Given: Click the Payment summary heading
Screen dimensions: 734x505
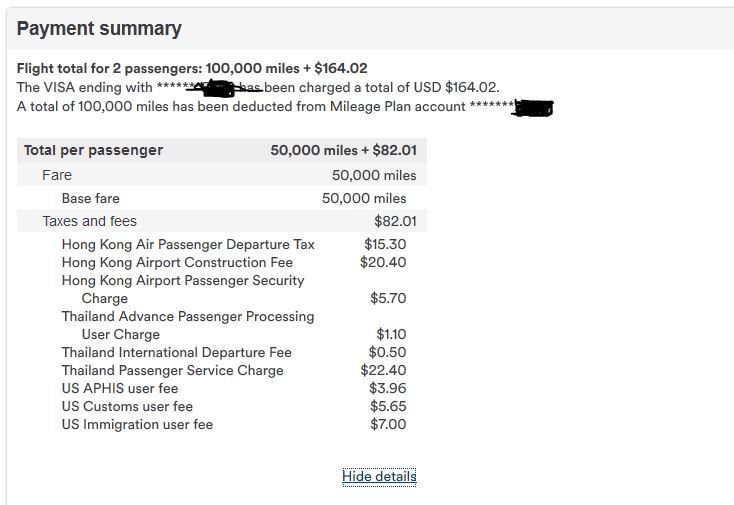Looking at the screenshot, I should pos(99,29).
